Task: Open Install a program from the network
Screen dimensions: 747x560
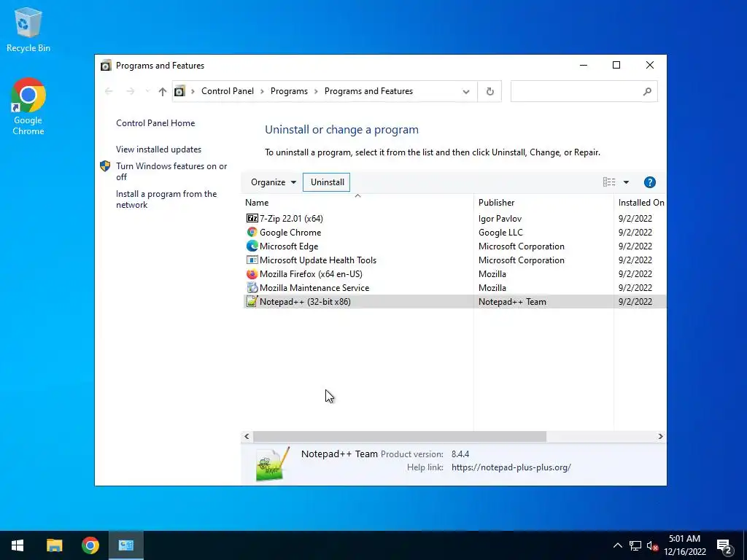Action: [166, 200]
